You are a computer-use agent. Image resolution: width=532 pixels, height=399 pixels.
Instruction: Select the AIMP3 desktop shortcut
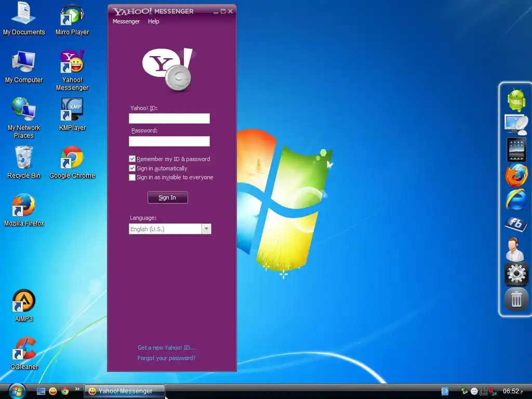pyautogui.click(x=24, y=305)
